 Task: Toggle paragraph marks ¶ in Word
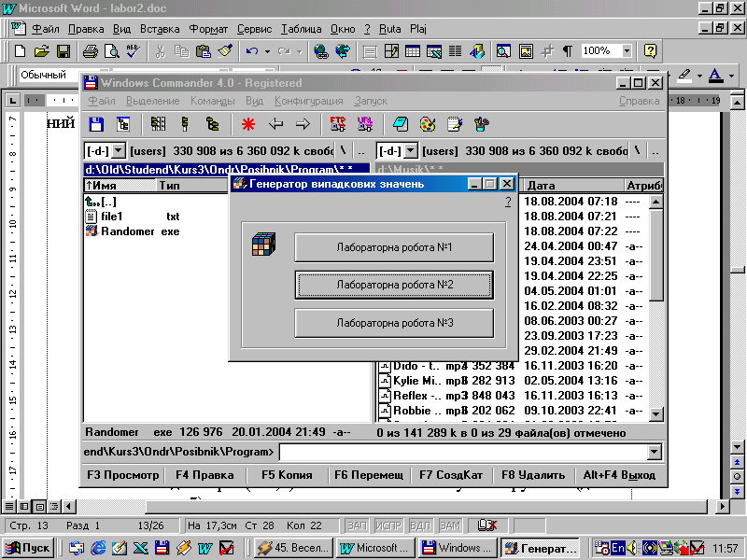tap(568, 50)
